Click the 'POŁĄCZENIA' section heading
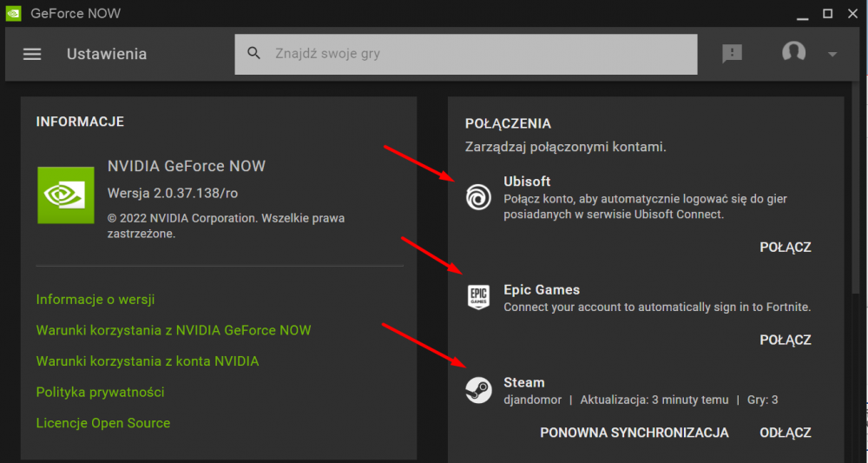Screen dimensions: 868x463 (508, 123)
